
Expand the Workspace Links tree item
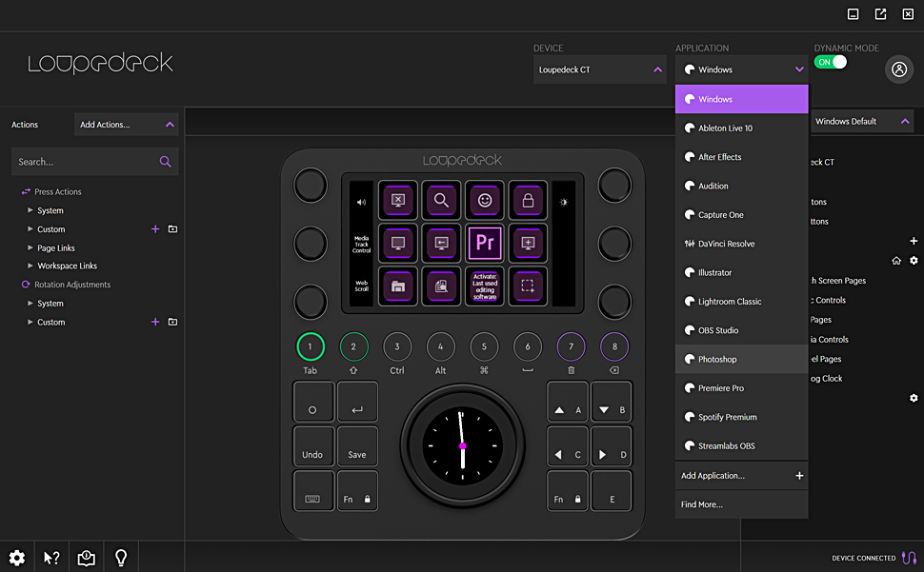click(30, 266)
